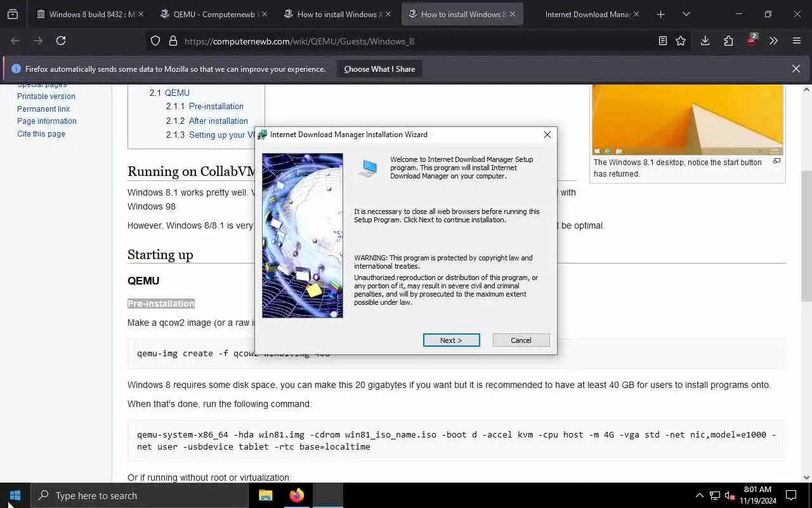Go back to previous page
812x508 pixels.
pyautogui.click(x=15, y=41)
